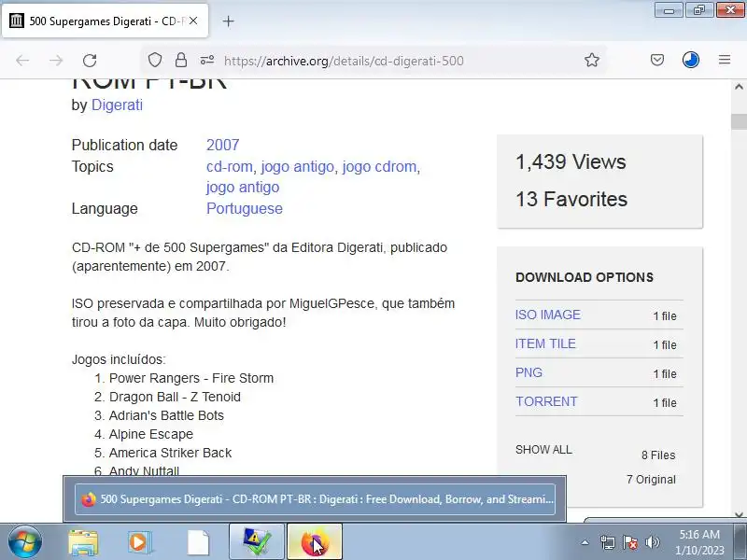This screenshot has height=560, width=747.
Task: Click the page scrollbar up arrow
Action: [x=739, y=87]
